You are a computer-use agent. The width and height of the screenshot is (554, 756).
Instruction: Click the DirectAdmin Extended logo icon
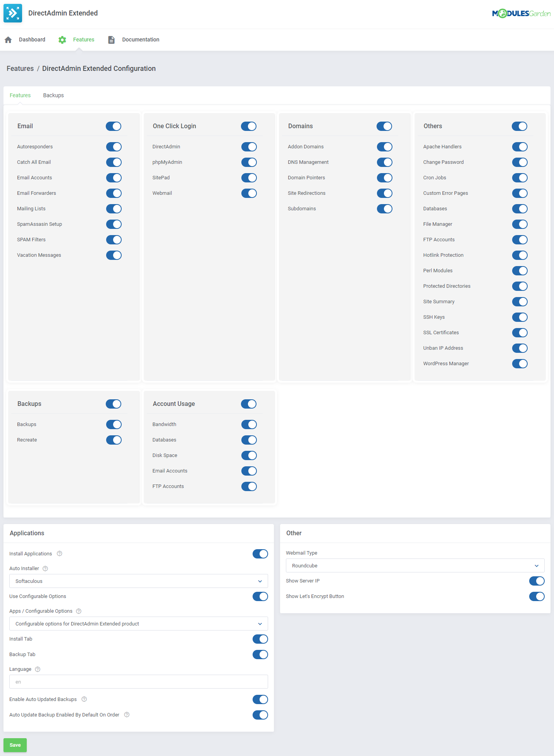pos(13,13)
